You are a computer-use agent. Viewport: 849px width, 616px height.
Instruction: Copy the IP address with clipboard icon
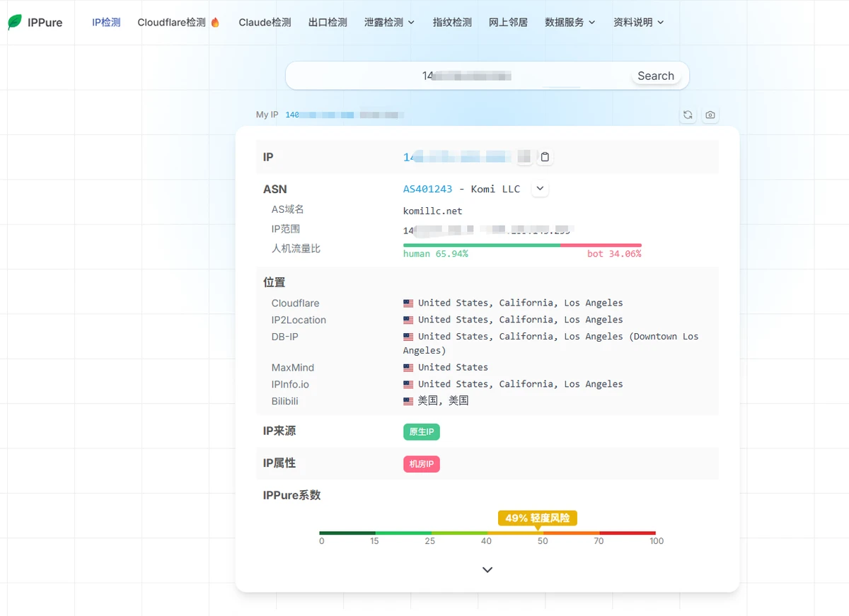tap(545, 157)
